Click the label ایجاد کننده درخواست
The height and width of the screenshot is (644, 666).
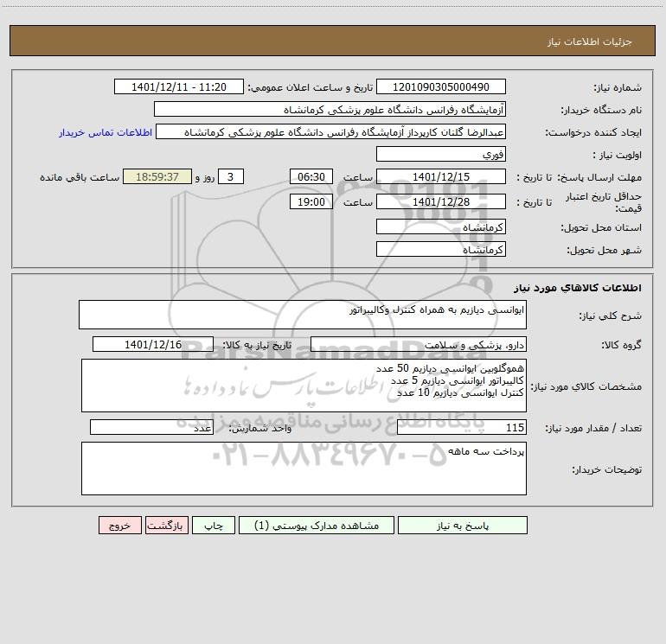(593, 133)
